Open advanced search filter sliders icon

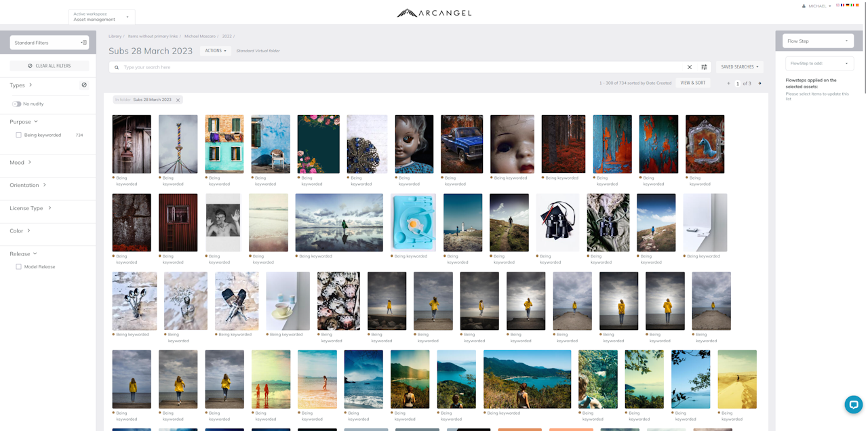click(704, 67)
